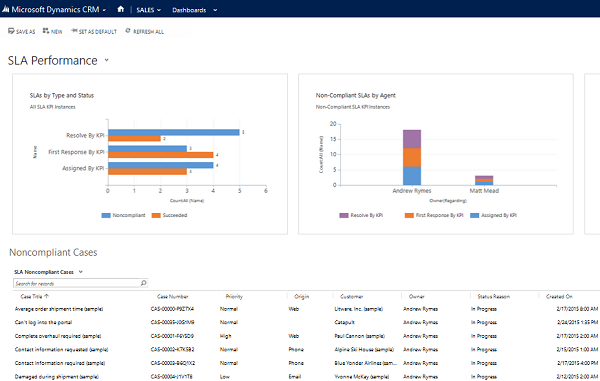Screen dimensions: 600x381
Task: Open customer Alpine Ski House (sample)
Action: tap(364, 350)
